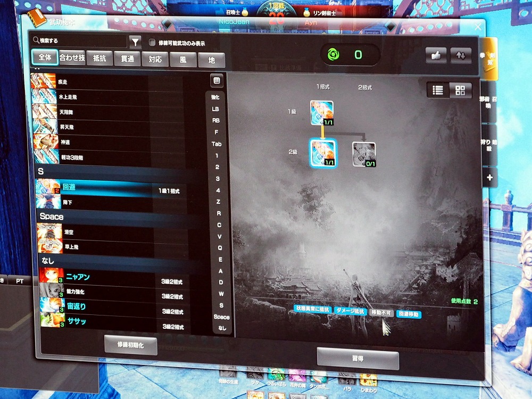Click the ニャアン cat skill icon
This screenshot has height=399, width=532.
(52, 276)
